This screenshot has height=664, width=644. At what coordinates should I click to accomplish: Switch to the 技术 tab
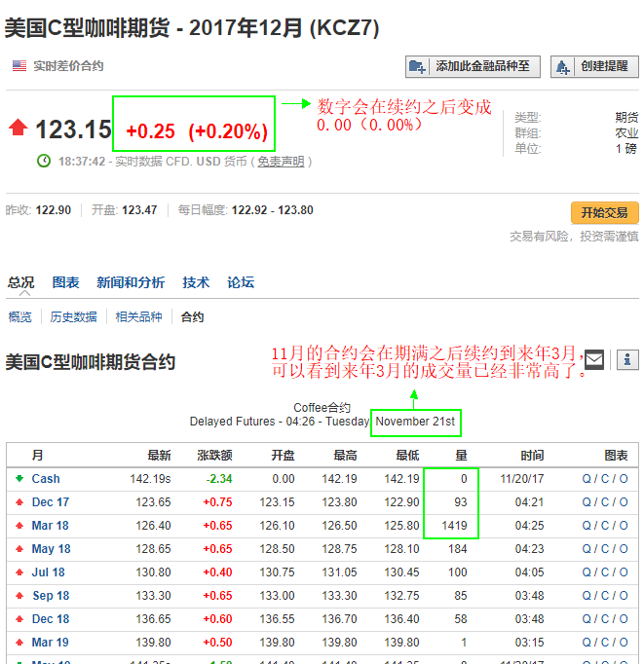pyautogui.click(x=196, y=282)
